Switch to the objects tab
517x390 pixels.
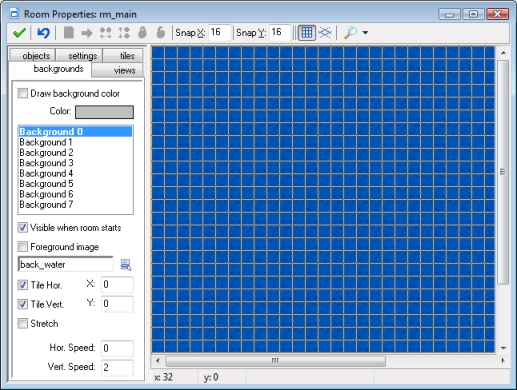pos(32,55)
